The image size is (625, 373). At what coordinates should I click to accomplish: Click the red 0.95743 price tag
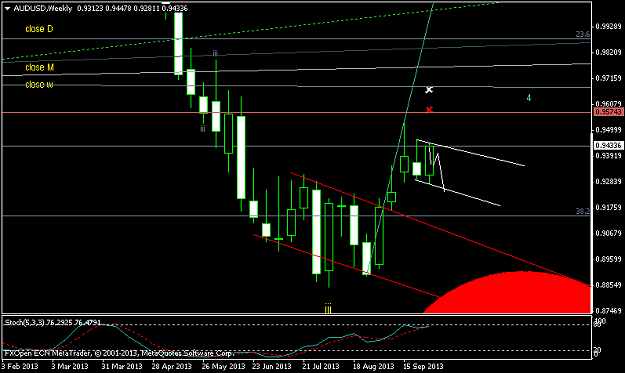point(608,112)
